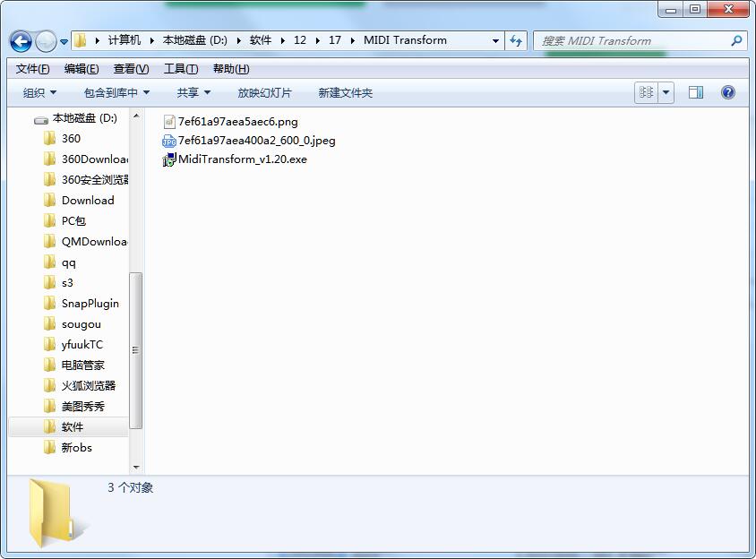Select the file 7ef61a97aea400a2_600_0.jpeg
Screen dimensions: 756x559
click(x=256, y=141)
